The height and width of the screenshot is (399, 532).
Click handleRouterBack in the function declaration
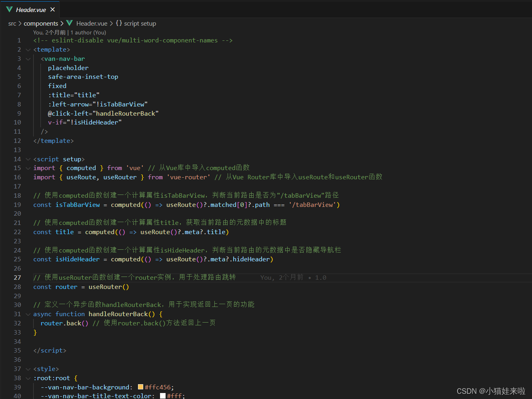(118, 314)
